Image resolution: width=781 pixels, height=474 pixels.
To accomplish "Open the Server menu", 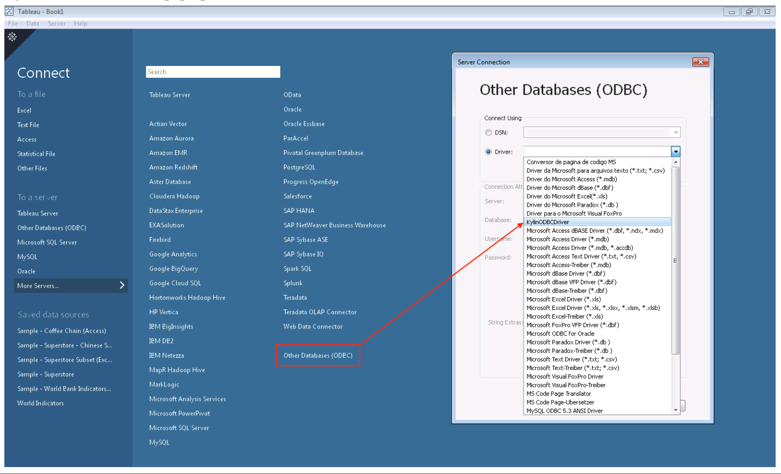I will (x=56, y=23).
